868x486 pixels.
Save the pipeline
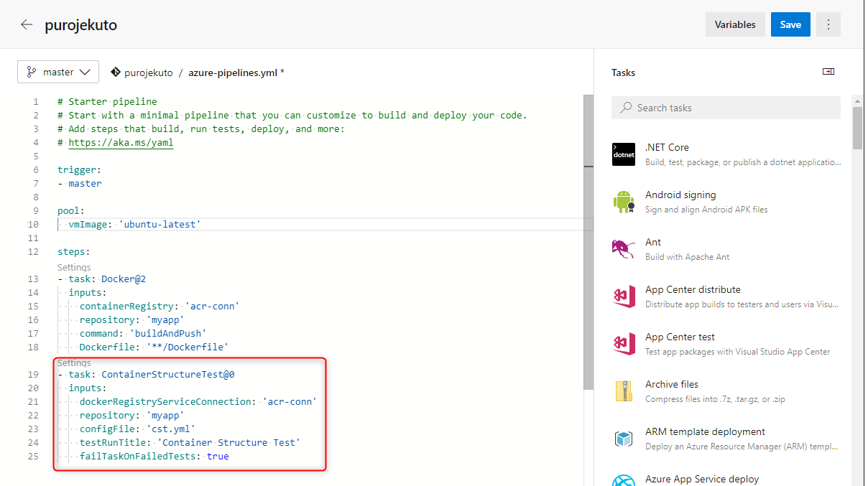(790, 24)
